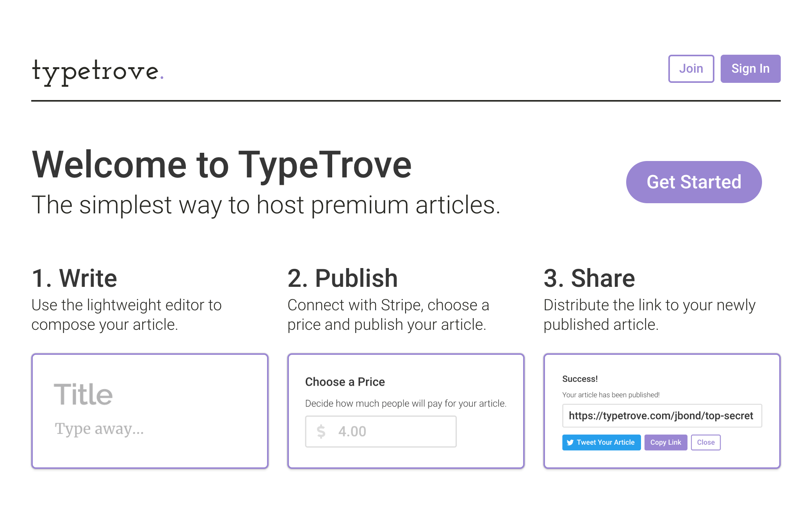The image size is (812, 508).
Task: Copy the article link
Action: [665, 442]
